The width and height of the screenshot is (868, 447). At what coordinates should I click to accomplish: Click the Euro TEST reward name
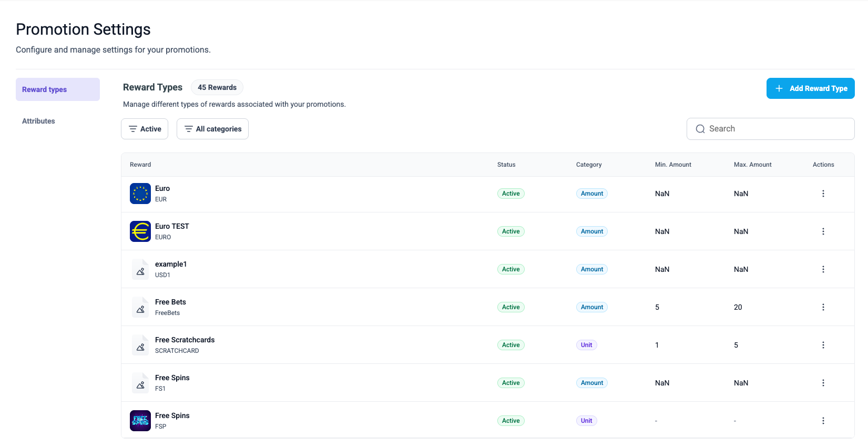[172, 226]
